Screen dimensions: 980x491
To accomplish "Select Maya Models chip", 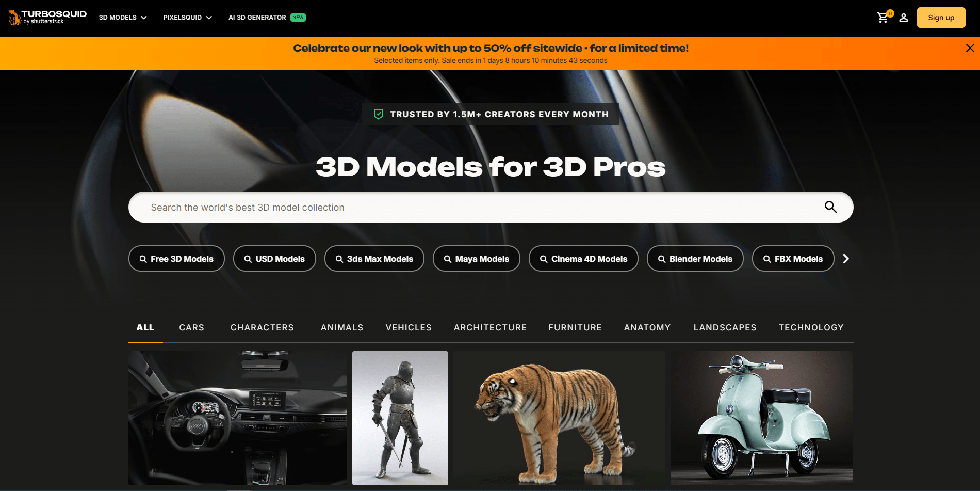I will tap(477, 259).
